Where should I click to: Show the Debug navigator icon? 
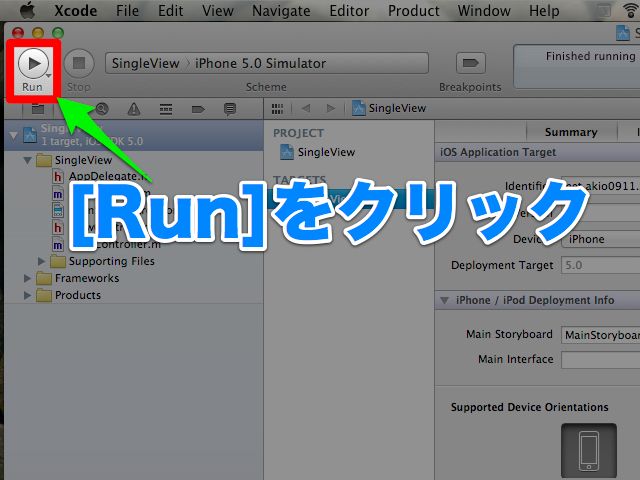pyautogui.click(x=166, y=109)
